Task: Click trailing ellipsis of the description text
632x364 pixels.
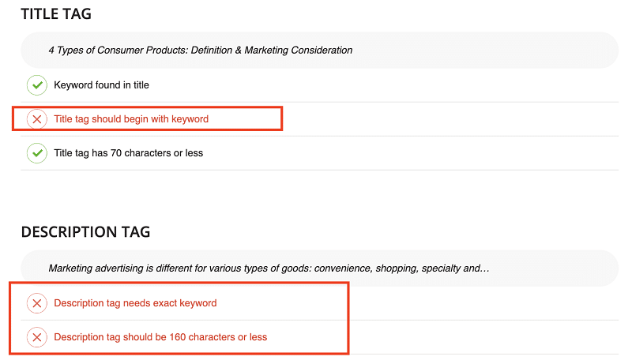Action: pyautogui.click(x=485, y=268)
